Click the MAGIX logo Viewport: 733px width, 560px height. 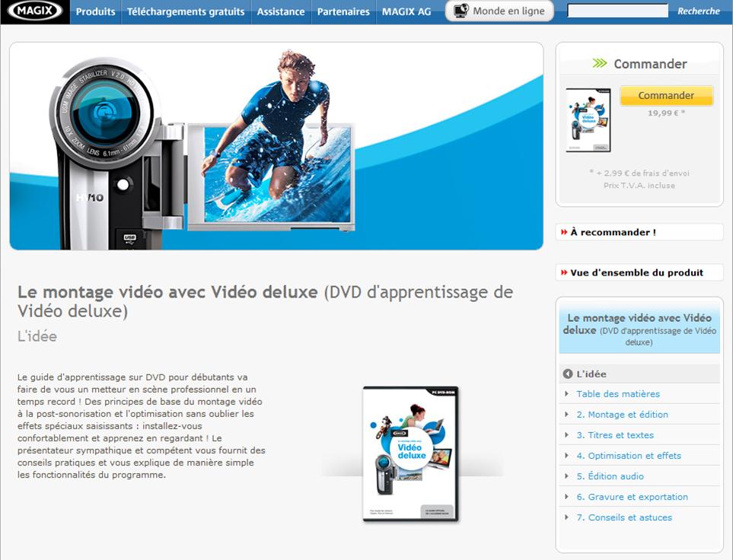click(x=35, y=11)
